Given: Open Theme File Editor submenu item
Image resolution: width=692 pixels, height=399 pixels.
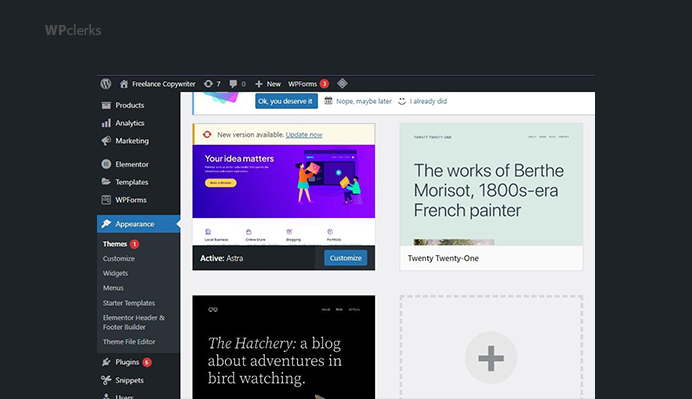Looking at the screenshot, I should tap(129, 342).
